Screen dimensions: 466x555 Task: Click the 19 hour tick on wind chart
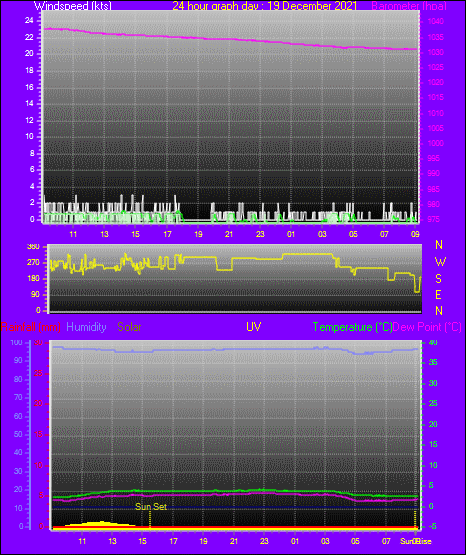198,234
